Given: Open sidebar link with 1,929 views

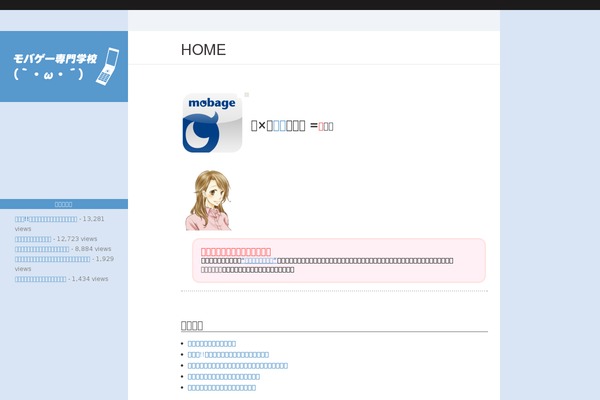Looking at the screenshot, I should (x=52, y=259).
